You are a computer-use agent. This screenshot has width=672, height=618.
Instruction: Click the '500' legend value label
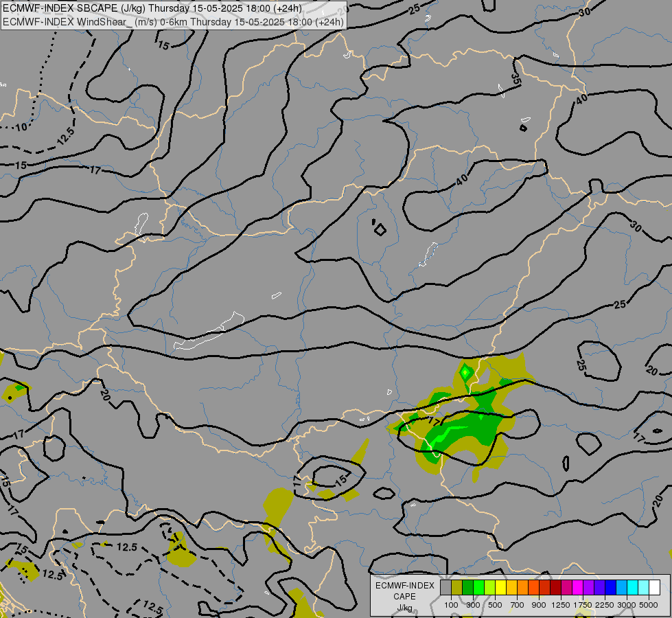pos(495,605)
